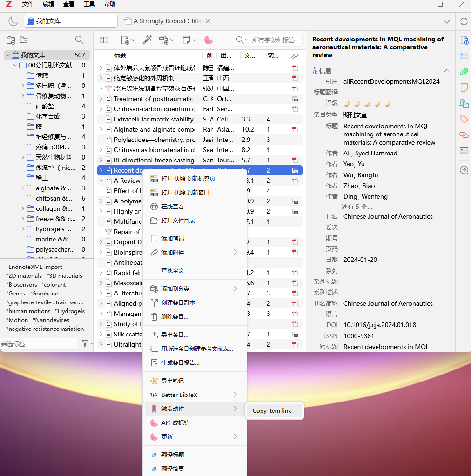Select 在线查看 from context menu
The width and height of the screenshot is (471, 476).
click(172, 206)
